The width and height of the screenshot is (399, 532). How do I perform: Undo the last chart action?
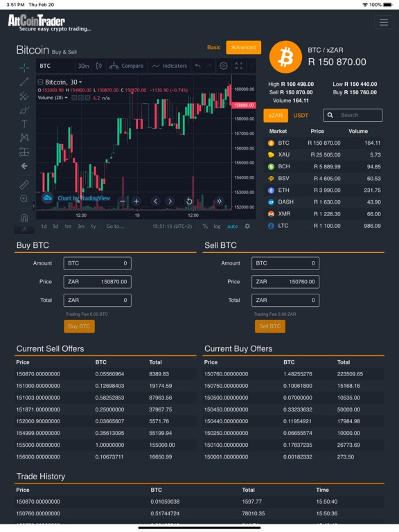[x=198, y=66]
